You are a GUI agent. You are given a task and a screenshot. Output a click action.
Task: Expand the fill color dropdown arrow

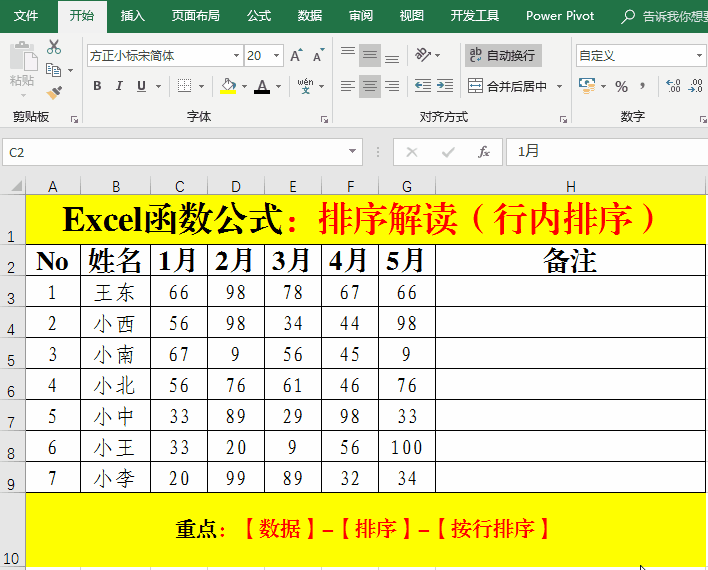pyautogui.click(x=244, y=86)
